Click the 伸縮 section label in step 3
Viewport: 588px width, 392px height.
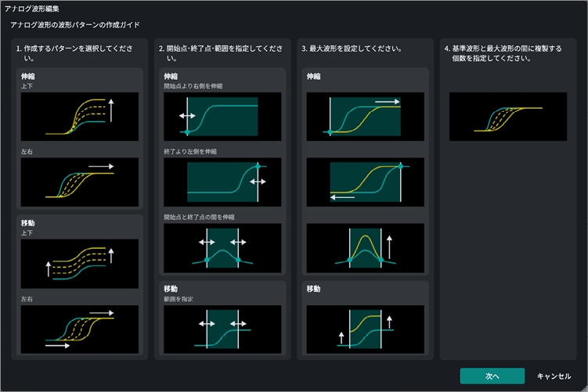click(x=313, y=77)
